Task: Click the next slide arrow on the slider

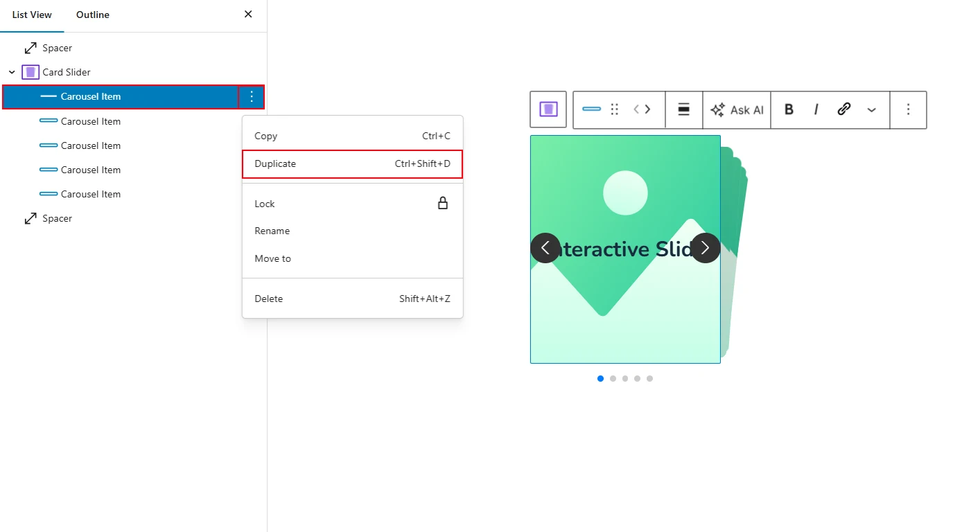Action: tap(705, 248)
